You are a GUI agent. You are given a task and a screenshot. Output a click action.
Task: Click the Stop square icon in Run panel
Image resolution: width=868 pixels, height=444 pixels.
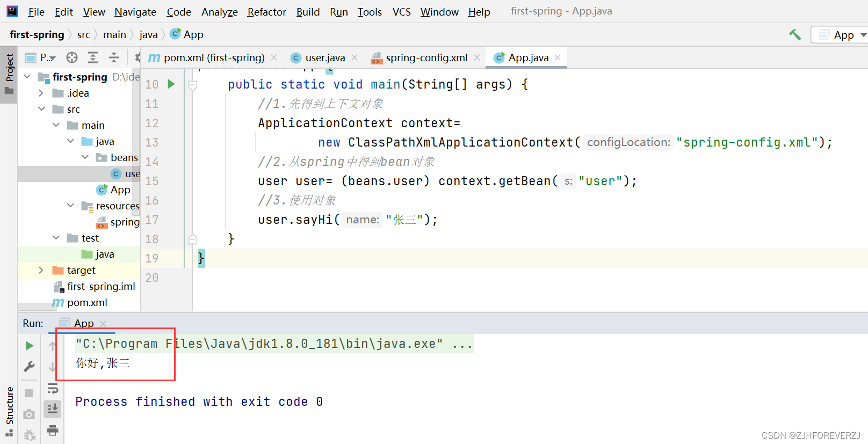point(30,393)
